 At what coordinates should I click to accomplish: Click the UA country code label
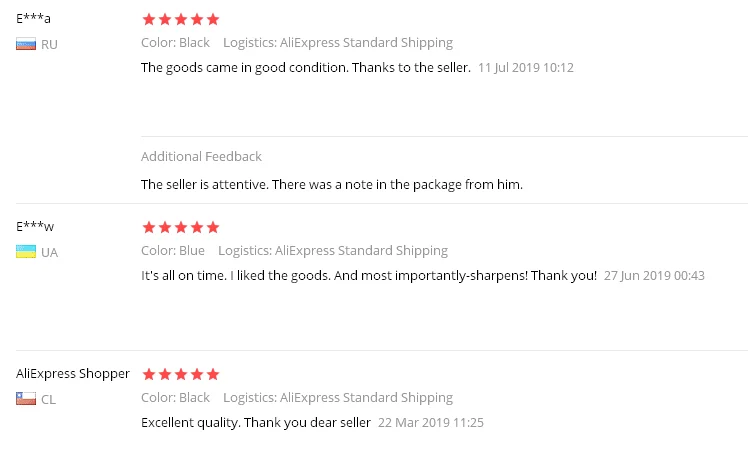[49, 252]
